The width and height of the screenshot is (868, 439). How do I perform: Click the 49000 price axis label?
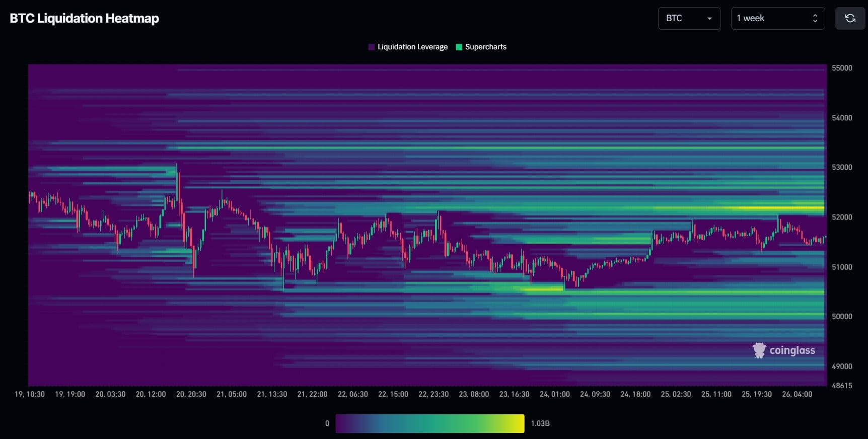pos(842,366)
